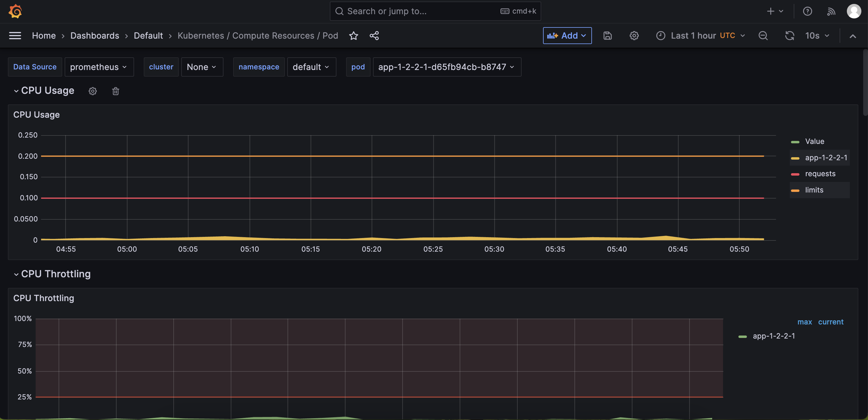Viewport: 868px width, 420px height.
Task: Save the dashboard with disk icon
Action: 607,36
